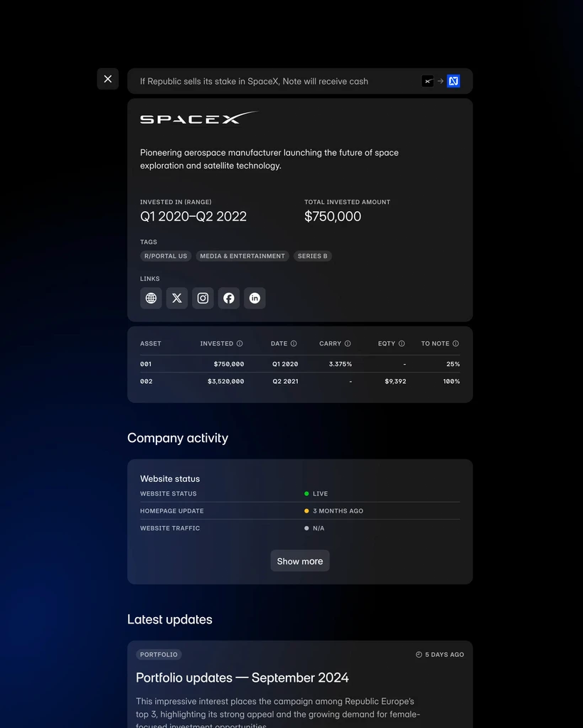The height and width of the screenshot is (728, 583).
Task: Click the Q2 2021 date cell
Action: 286,381
